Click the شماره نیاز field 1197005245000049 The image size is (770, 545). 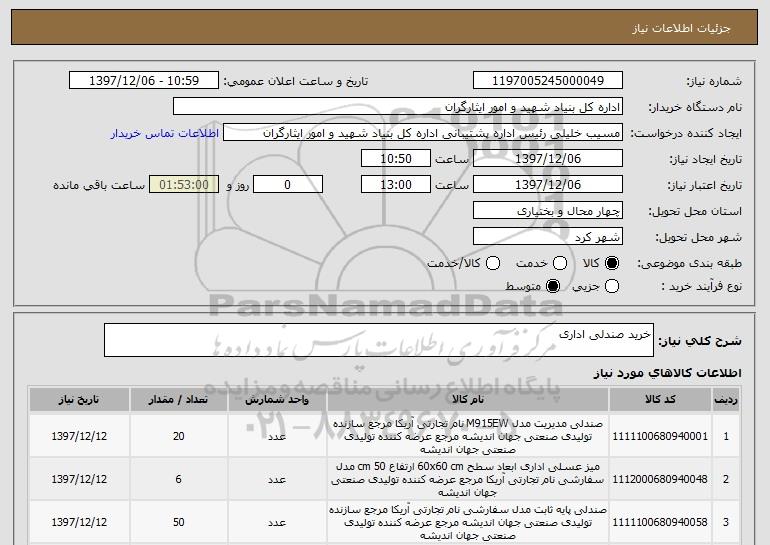548,81
